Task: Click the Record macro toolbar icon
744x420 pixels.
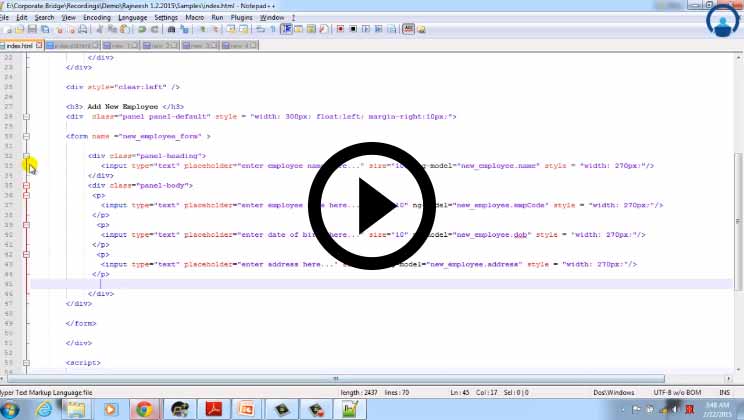Action: (x=340, y=30)
